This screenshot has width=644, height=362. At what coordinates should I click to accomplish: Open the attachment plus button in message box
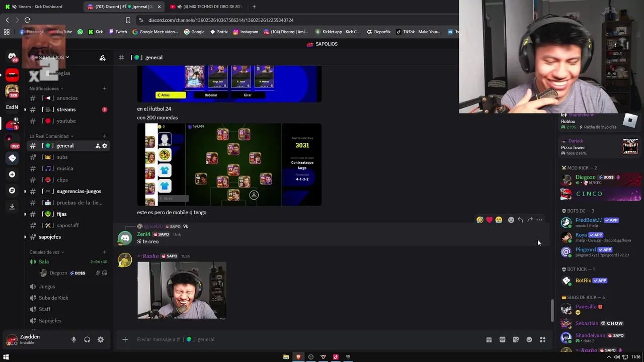pos(125,339)
